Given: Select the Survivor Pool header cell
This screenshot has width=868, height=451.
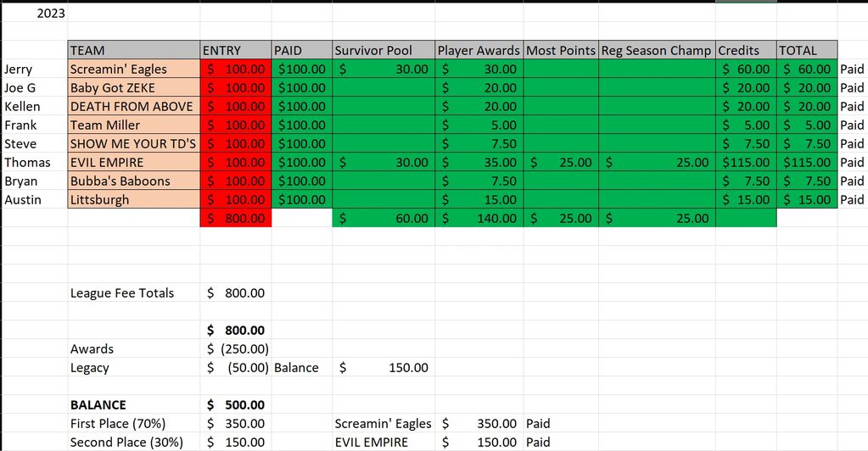Looking at the screenshot, I should 384,50.
